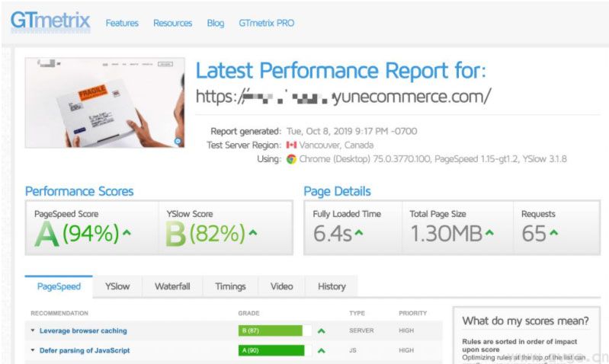Click green arrow next to PageSpeed score

coord(127,232)
